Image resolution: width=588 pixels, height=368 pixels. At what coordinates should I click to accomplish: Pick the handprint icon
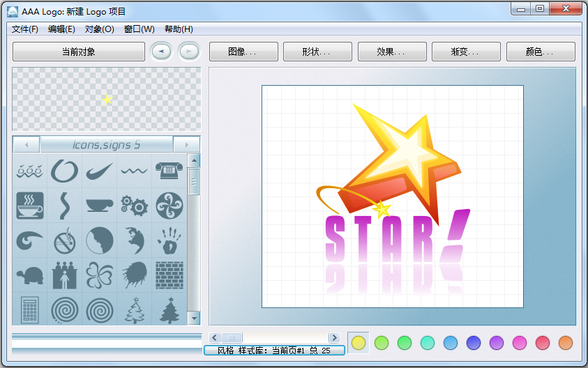tap(168, 240)
